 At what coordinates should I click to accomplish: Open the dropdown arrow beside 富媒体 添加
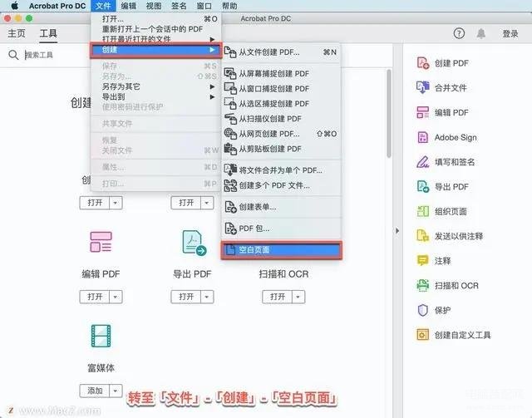pos(116,391)
